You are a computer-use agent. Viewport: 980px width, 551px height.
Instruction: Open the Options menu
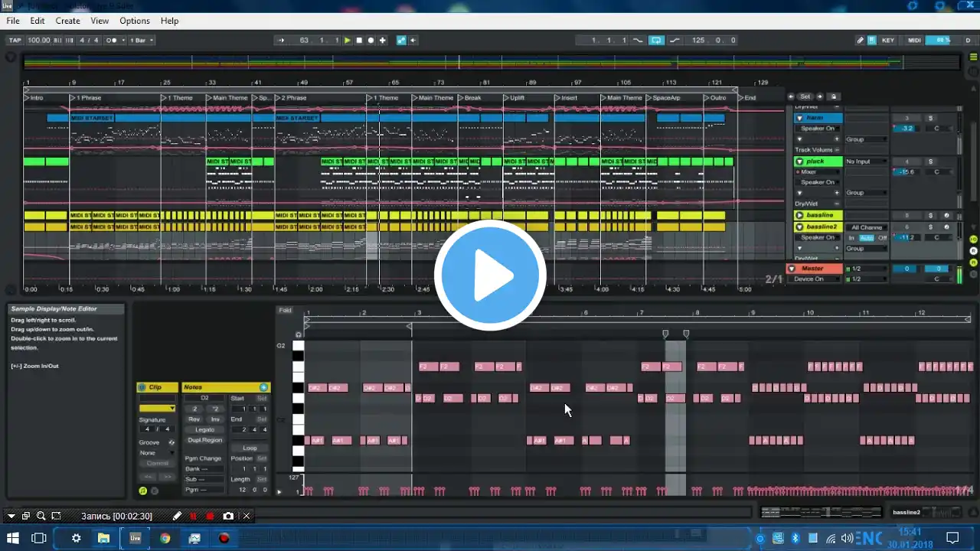coord(135,21)
